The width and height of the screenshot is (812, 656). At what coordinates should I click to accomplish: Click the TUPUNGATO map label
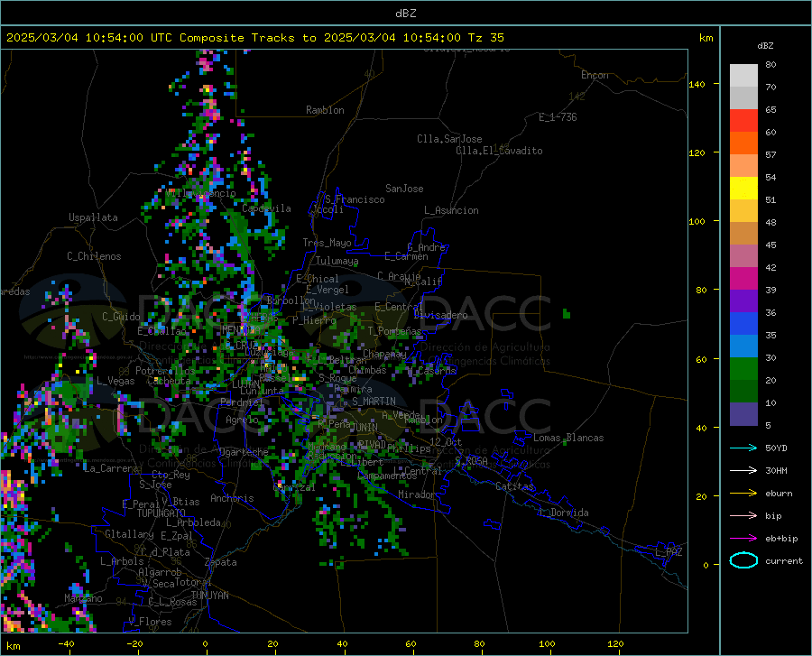(161, 513)
